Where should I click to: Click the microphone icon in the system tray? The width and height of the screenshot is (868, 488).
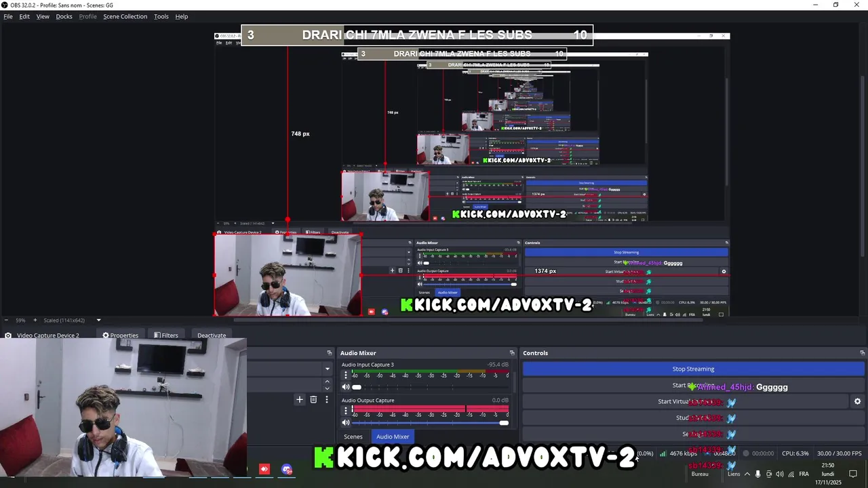[x=758, y=474]
